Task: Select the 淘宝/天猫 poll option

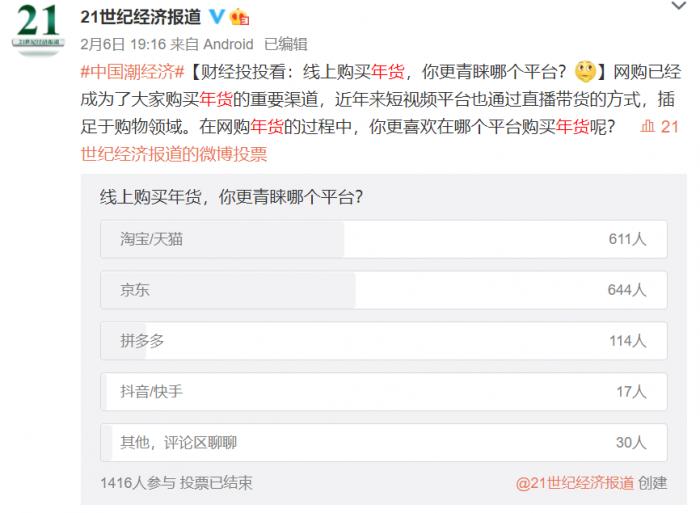Action: (x=384, y=239)
